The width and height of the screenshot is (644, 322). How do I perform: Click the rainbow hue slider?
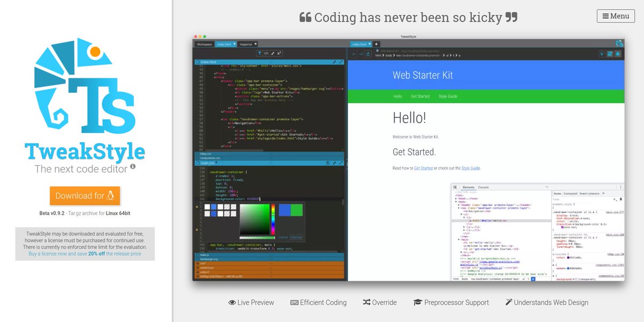coord(273,219)
